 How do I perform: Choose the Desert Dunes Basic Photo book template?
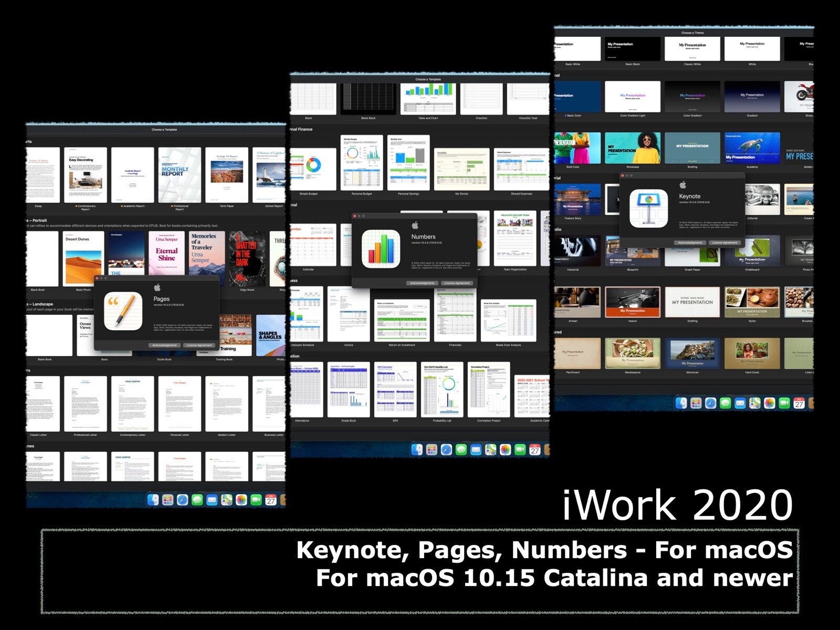[x=83, y=259]
